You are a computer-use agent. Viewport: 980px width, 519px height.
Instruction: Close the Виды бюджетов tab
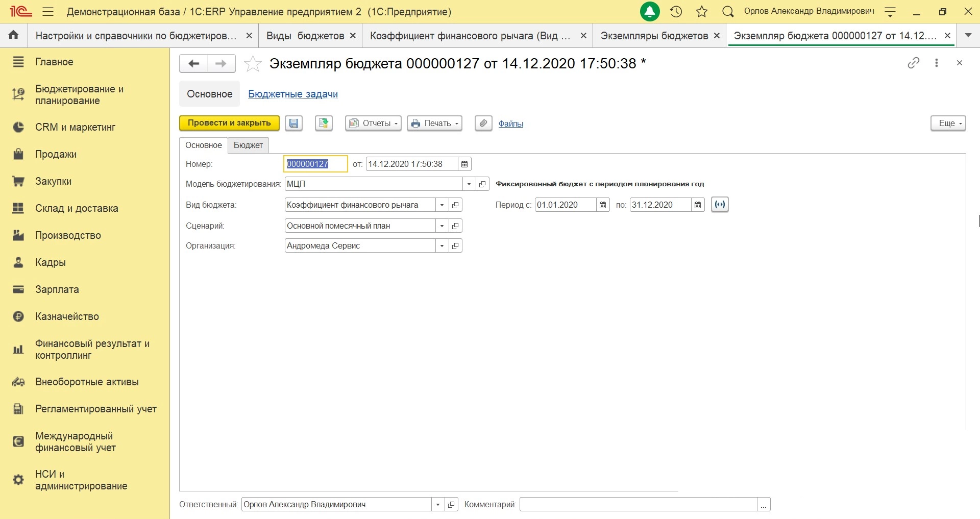(x=353, y=36)
